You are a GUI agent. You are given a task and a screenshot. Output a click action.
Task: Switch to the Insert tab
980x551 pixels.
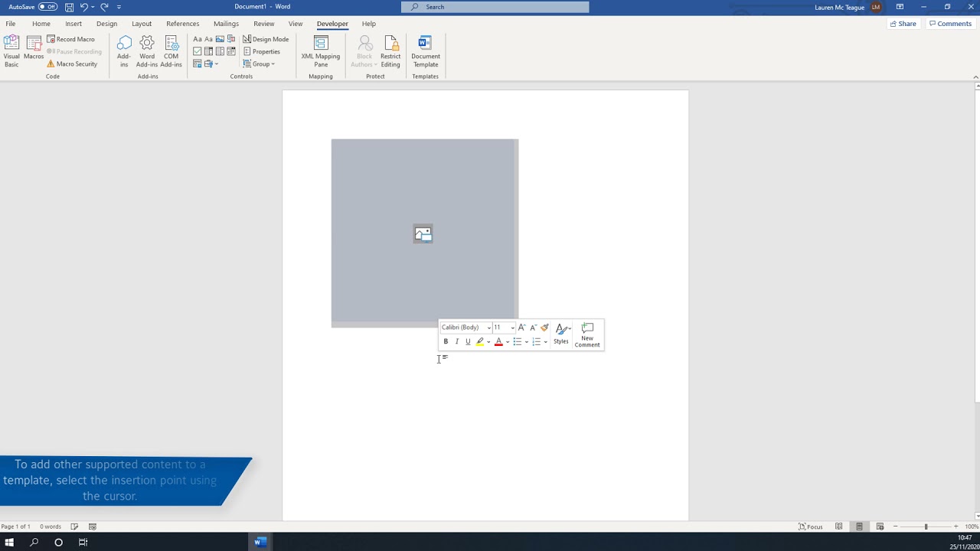pos(73,24)
